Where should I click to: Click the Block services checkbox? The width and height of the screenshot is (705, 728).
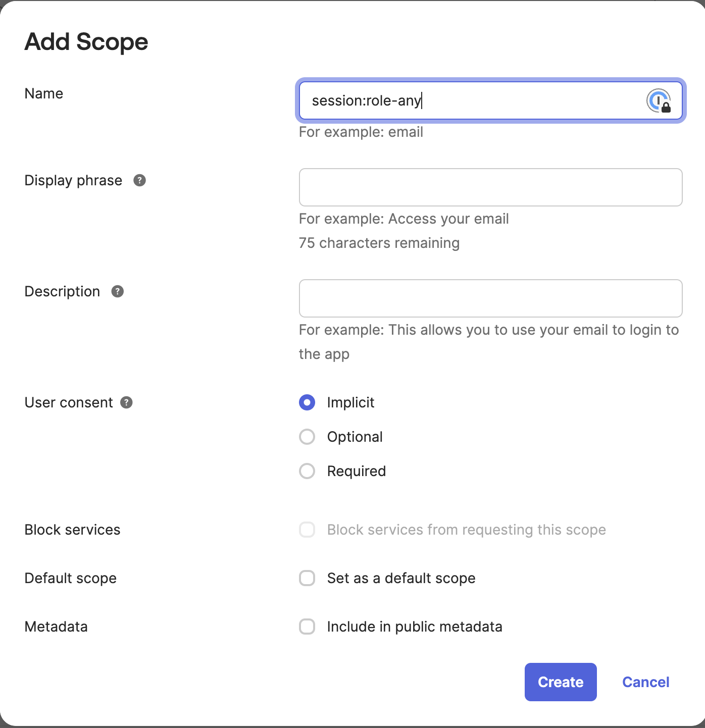pos(307,530)
